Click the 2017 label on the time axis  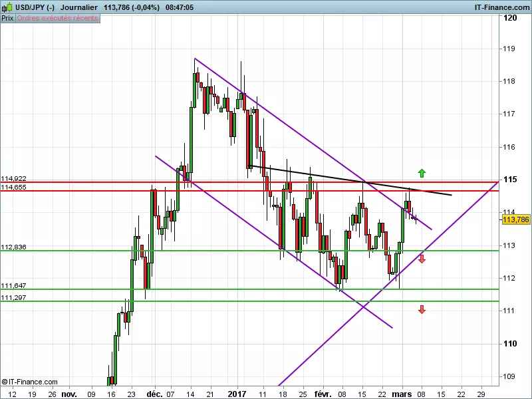pyautogui.click(x=237, y=394)
